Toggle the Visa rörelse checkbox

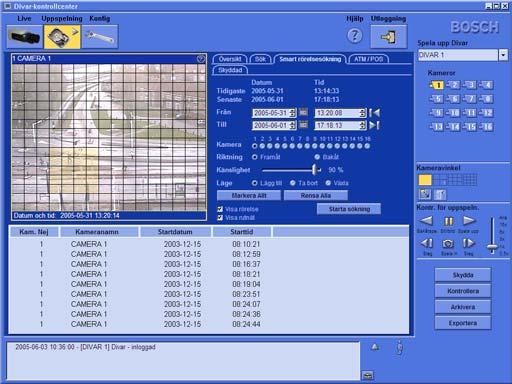click(220, 209)
